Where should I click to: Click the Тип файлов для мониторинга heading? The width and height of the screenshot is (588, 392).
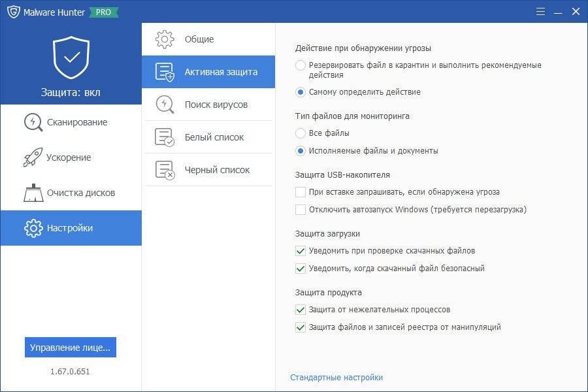point(352,116)
